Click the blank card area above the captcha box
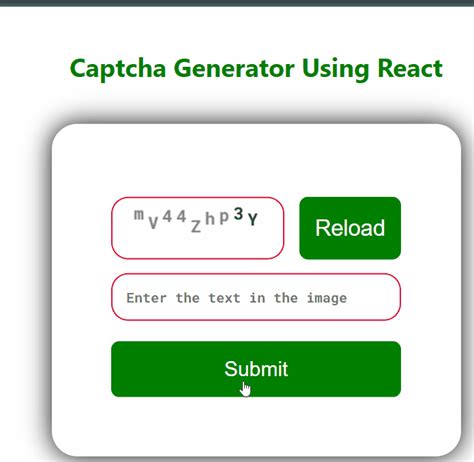Viewport: 474px width, 462px height. pyautogui.click(x=256, y=160)
